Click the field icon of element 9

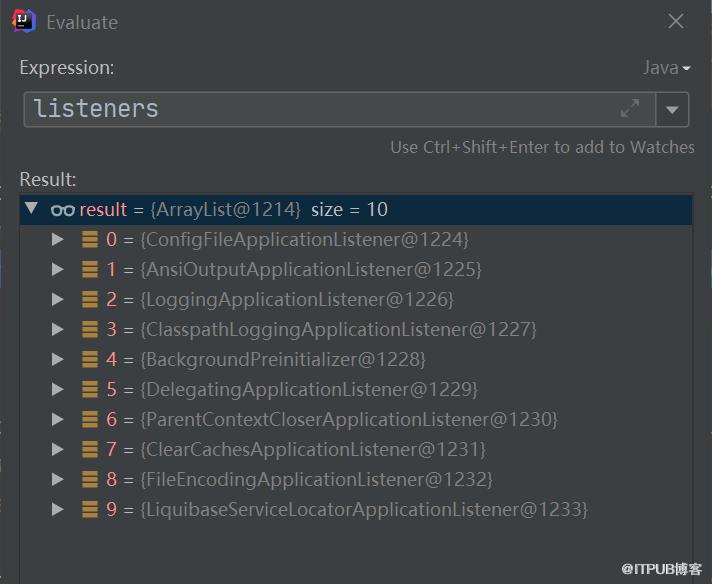pos(89,509)
